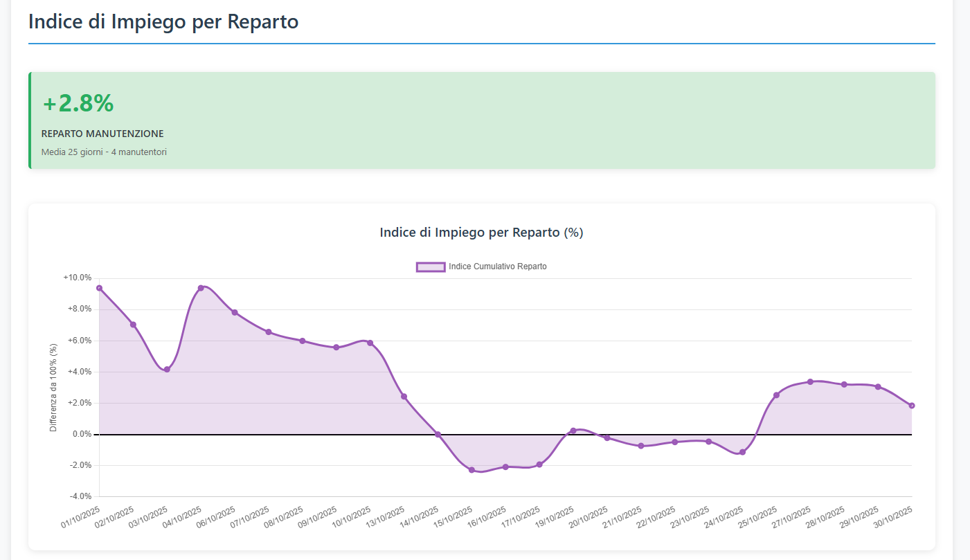The image size is (970, 560).
Task: Toggle the Indice Cumulativo Reparto legend label
Action: point(497,267)
